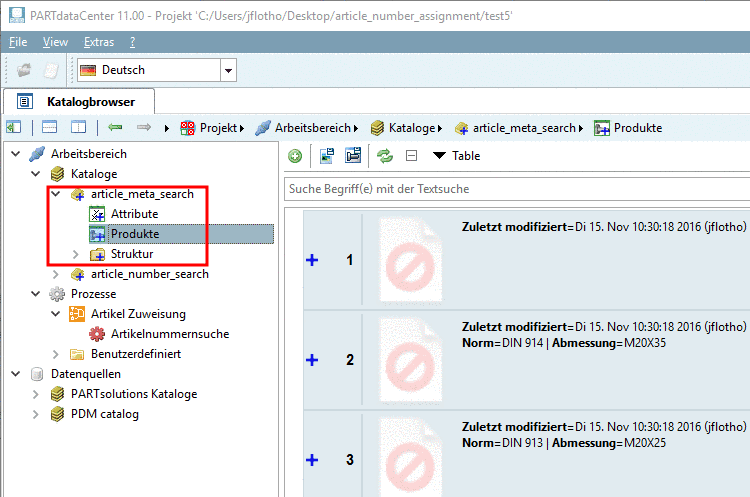Click the thumbnail of product row 1
This screenshot has width=750, height=497.
(410, 260)
